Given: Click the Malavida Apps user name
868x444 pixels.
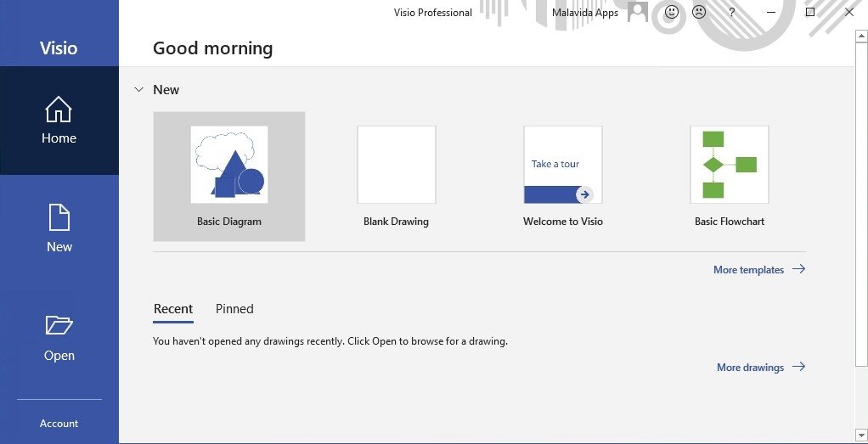Looking at the screenshot, I should click(585, 13).
